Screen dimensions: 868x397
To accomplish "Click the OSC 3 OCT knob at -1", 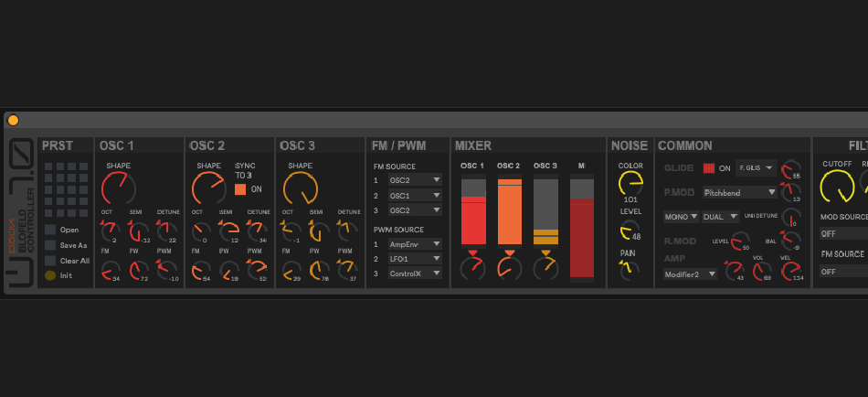I will (291, 231).
